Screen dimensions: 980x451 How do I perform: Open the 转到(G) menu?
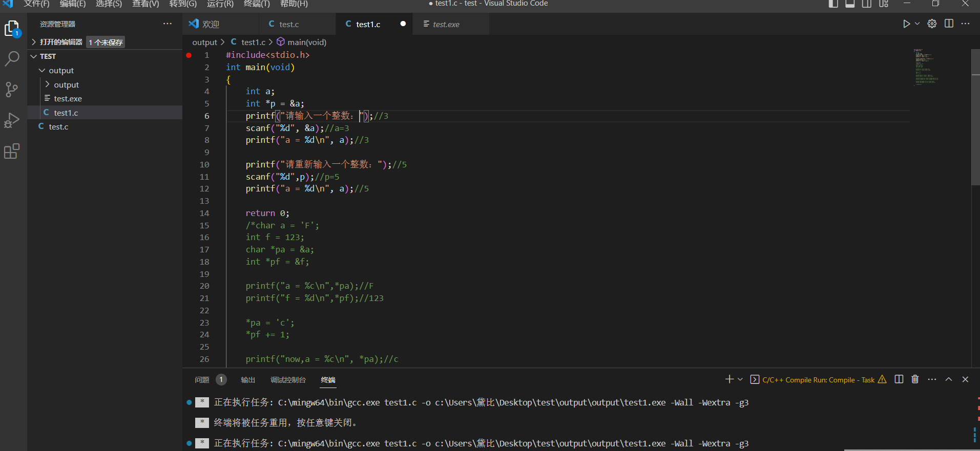[x=183, y=4]
